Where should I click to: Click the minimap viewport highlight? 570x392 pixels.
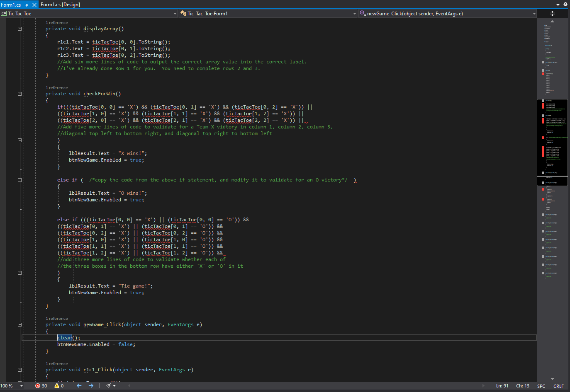[x=552, y=143]
